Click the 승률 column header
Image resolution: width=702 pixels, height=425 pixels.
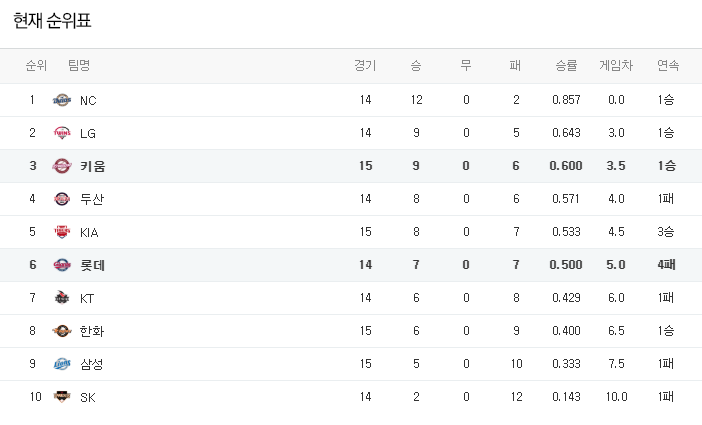tap(566, 66)
